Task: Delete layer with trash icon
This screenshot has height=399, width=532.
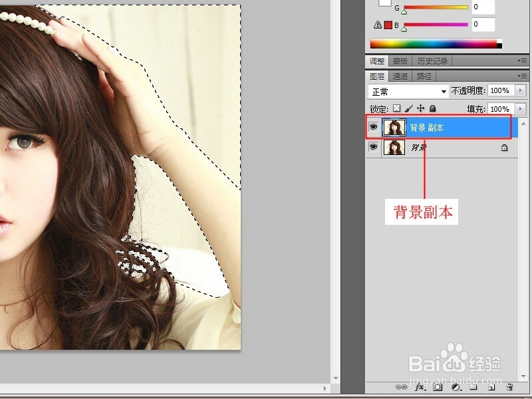Action: [x=509, y=387]
